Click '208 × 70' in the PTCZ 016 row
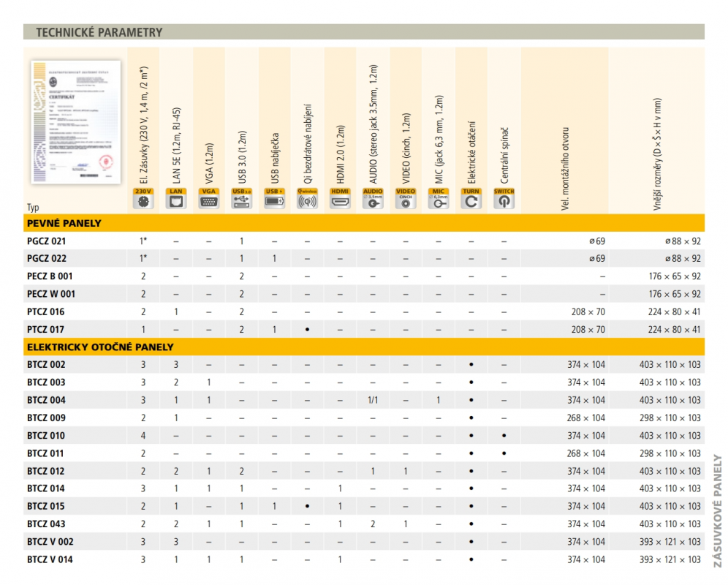The image size is (728, 585). (588, 312)
